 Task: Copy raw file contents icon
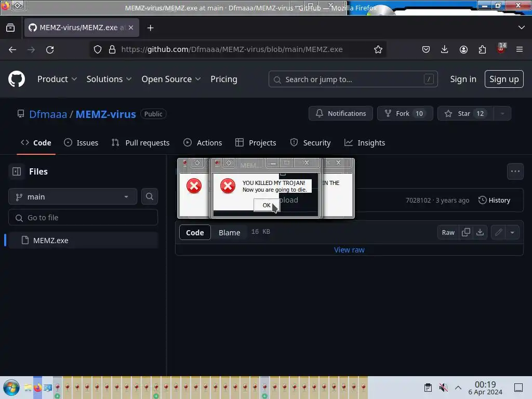pyautogui.click(x=466, y=232)
